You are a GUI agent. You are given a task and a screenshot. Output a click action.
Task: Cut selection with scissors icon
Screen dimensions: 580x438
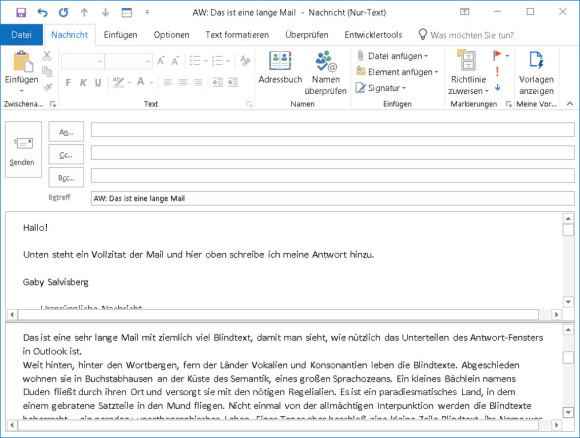point(47,56)
